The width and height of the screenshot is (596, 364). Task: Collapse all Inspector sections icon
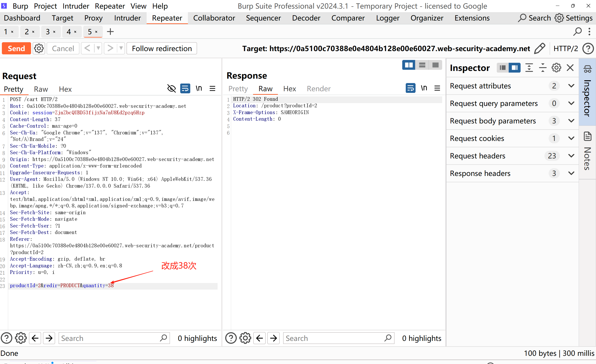[543, 68]
